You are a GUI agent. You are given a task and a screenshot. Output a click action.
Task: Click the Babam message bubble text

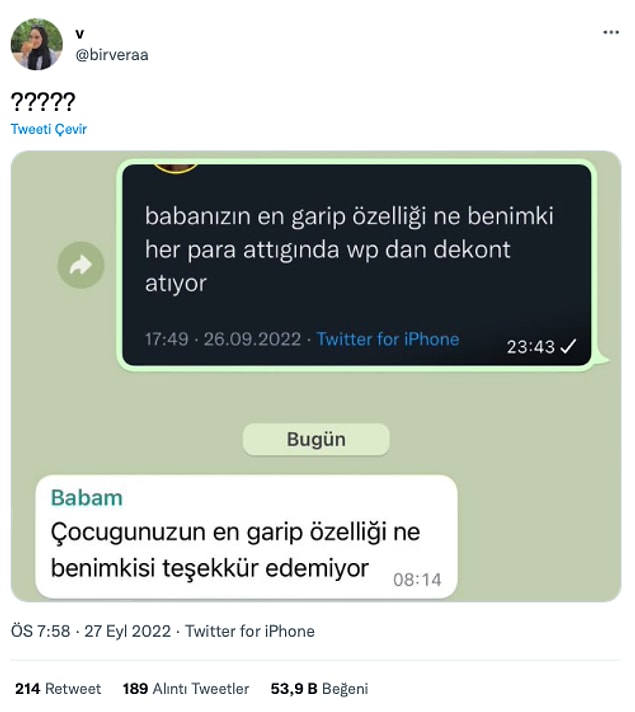click(x=235, y=550)
